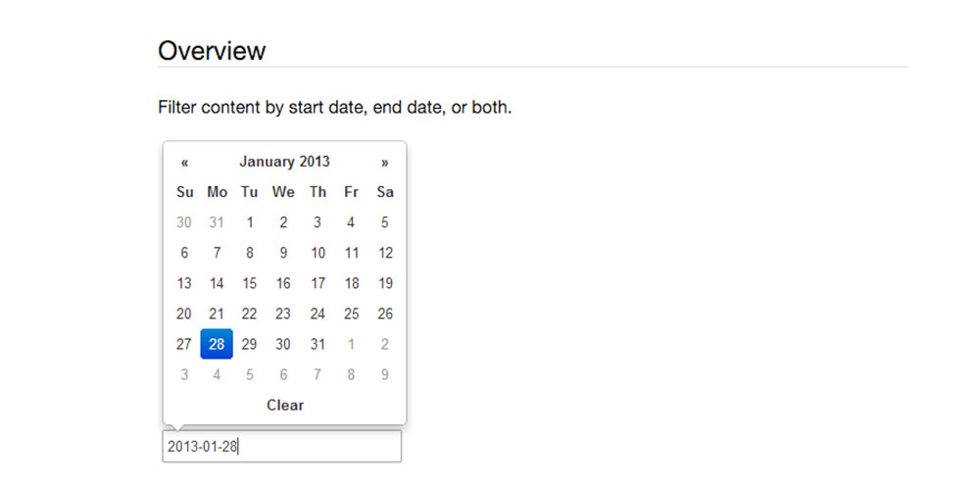Viewport: 980px width, 481px height.
Task: Pick January 1 in the calendar
Action: point(250,222)
